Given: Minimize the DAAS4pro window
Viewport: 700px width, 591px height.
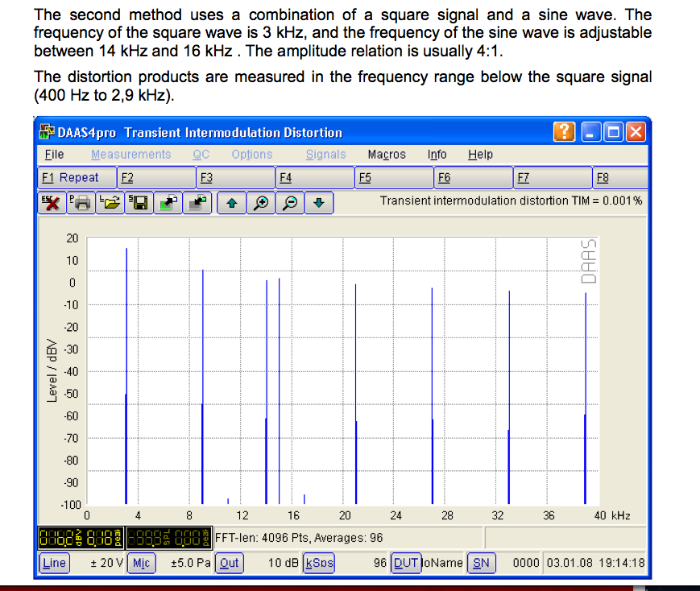Looking at the screenshot, I should click(591, 132).
